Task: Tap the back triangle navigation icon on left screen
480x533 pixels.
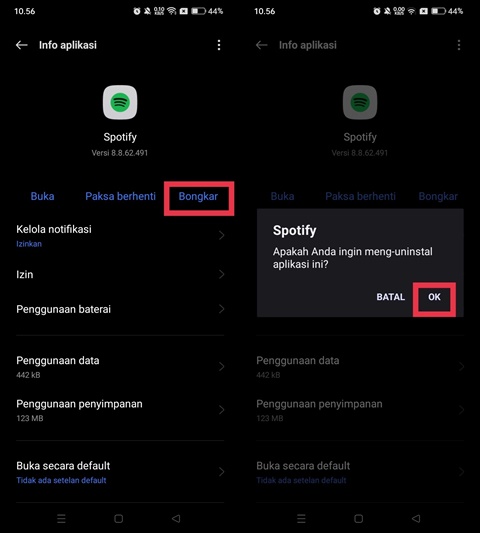Action: pos(176,518)
